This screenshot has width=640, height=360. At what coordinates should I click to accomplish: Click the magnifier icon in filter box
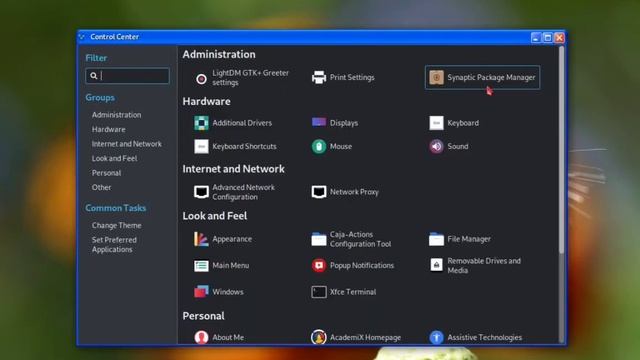[x=93, y=76]
